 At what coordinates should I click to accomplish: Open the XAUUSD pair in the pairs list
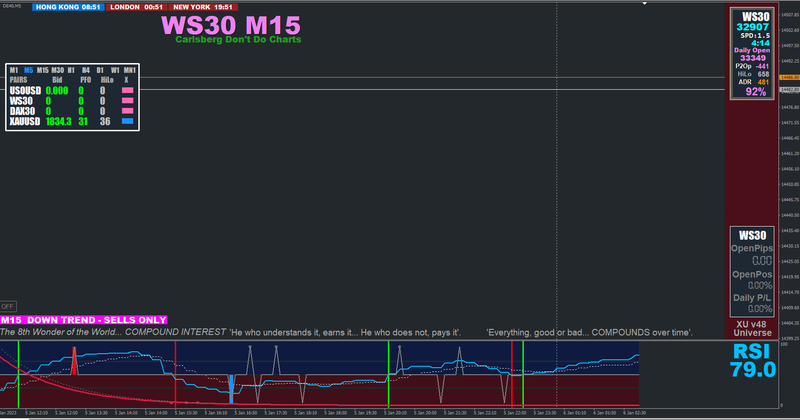click(x=24, y=121)
